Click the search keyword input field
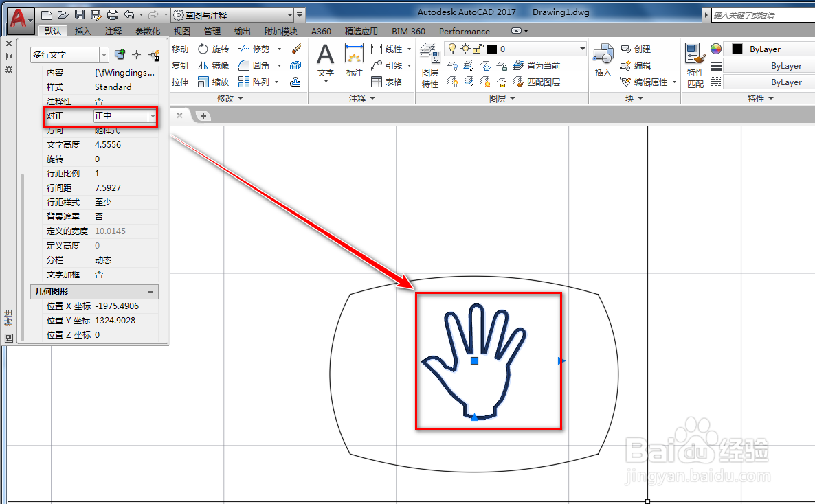This screenshot has width=815, height=504. pos(763,15)
